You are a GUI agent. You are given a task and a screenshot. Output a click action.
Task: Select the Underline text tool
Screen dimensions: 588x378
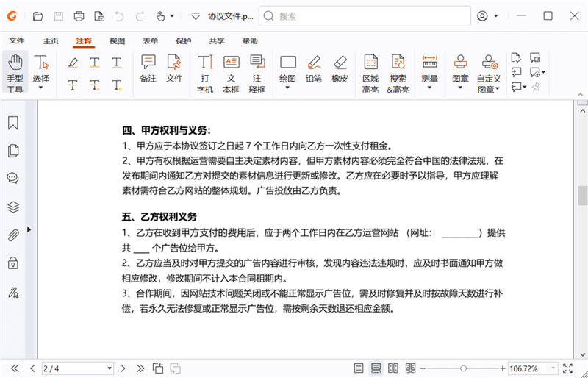117,63
